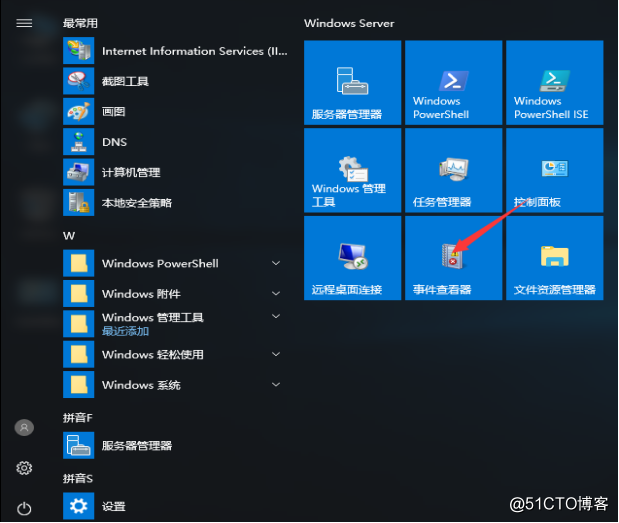
Task: Open the 设置 gear icon in app list
Action: 79,506
